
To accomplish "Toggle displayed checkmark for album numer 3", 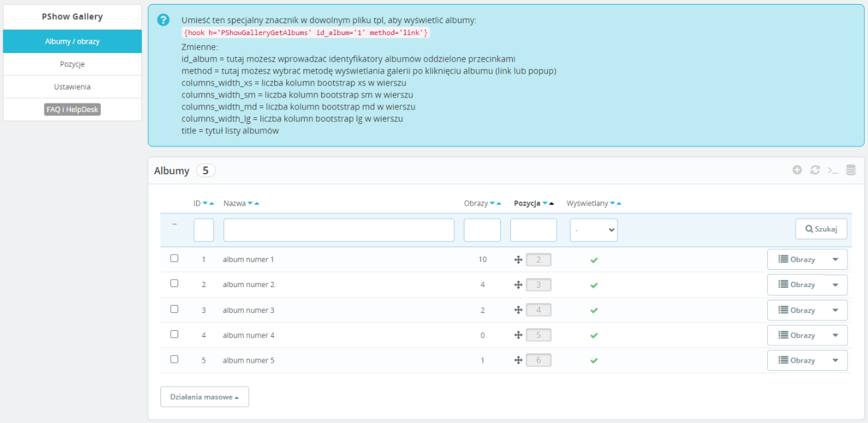I will tap(594, 310).
